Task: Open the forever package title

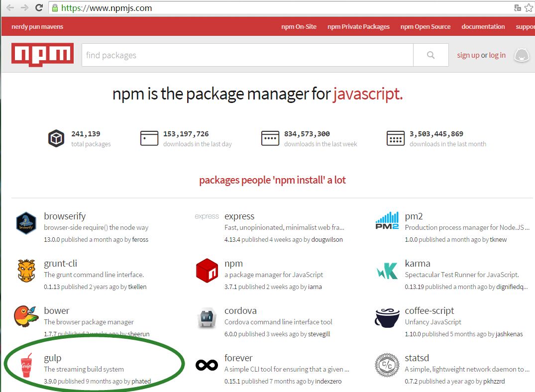Action: 238,358
